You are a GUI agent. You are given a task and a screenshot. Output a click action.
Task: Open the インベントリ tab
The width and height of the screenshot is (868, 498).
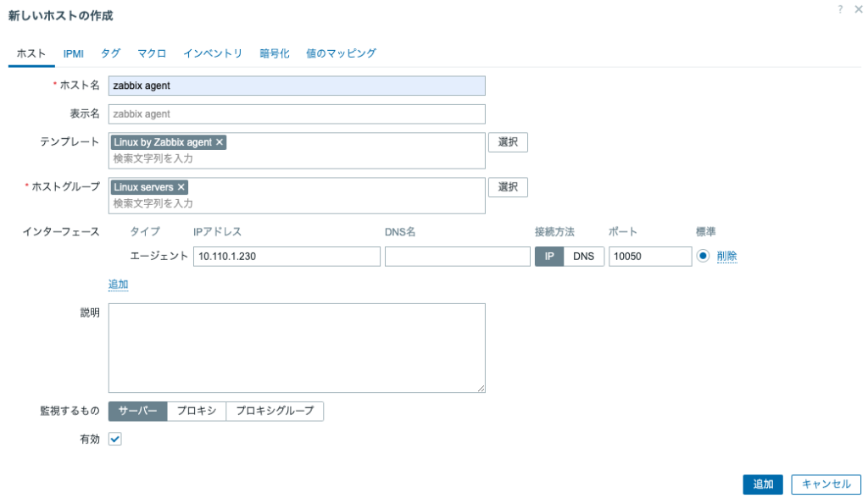click(x=213, y=53)
